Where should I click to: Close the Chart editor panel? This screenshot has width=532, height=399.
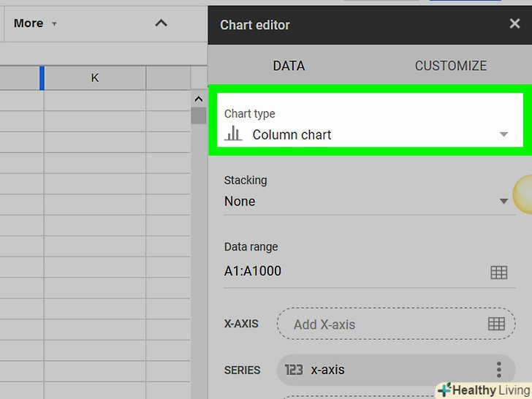(x=514, y=24)
